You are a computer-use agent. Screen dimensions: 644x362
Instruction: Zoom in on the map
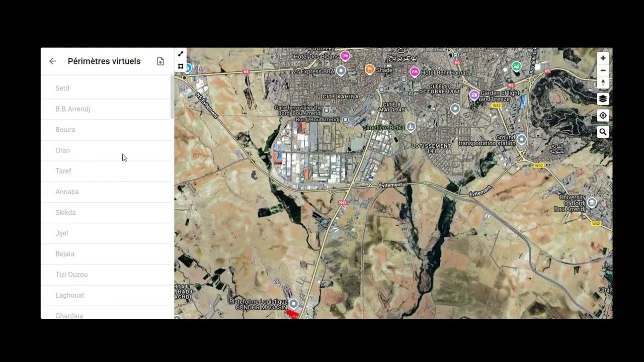(x=603, y=58)
